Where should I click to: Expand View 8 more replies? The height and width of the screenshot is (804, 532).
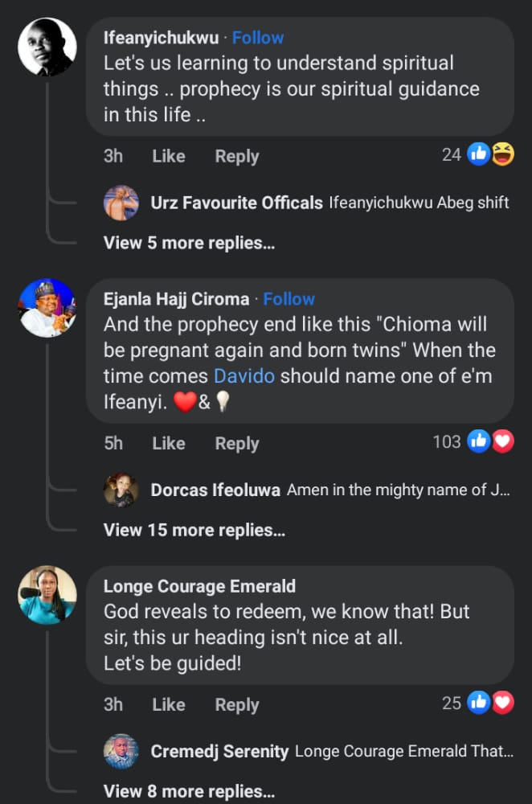click(189, 792)
